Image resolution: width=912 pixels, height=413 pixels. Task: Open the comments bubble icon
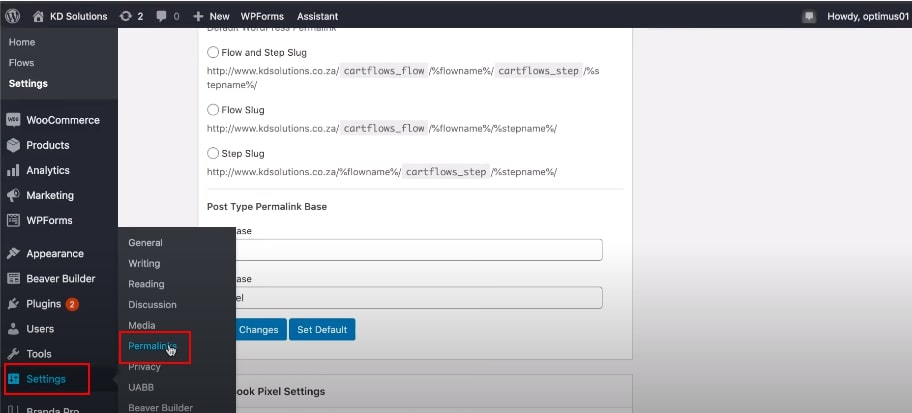click(161, 16)
